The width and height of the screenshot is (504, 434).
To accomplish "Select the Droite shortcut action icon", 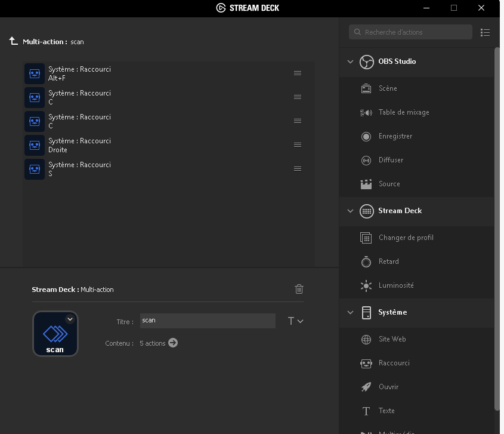I will click(35, 145).
